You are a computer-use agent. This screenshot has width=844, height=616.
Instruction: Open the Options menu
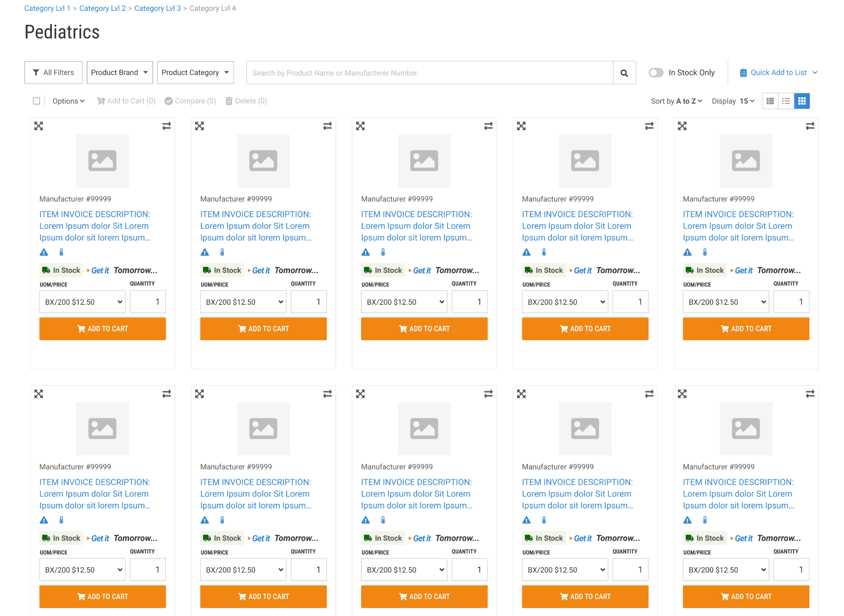point(69,101)
